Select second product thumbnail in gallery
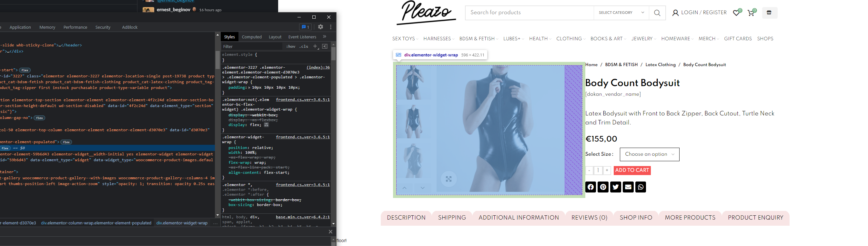This screenshot has width=868, height=246. click(414, 122)
